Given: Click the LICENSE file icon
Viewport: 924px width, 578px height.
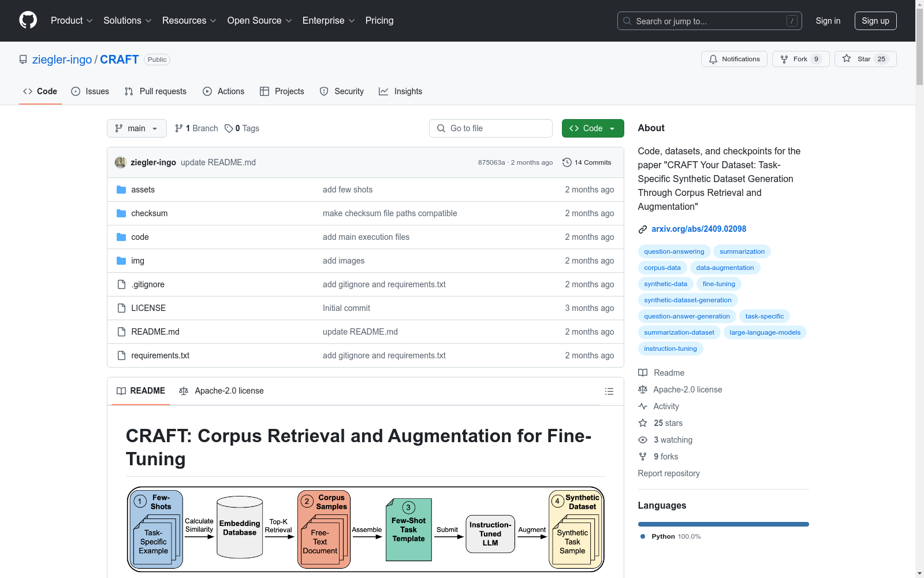Looking at the screenshot, I should click(x=121, y=308).
